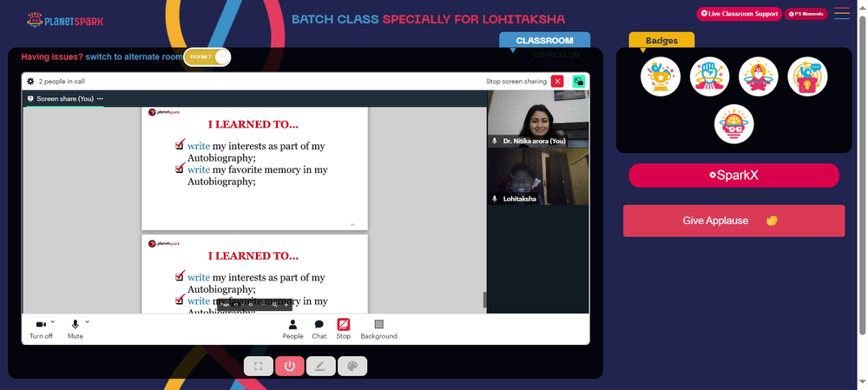
Task: Click Give Applause
Action: tap(734, 221)
